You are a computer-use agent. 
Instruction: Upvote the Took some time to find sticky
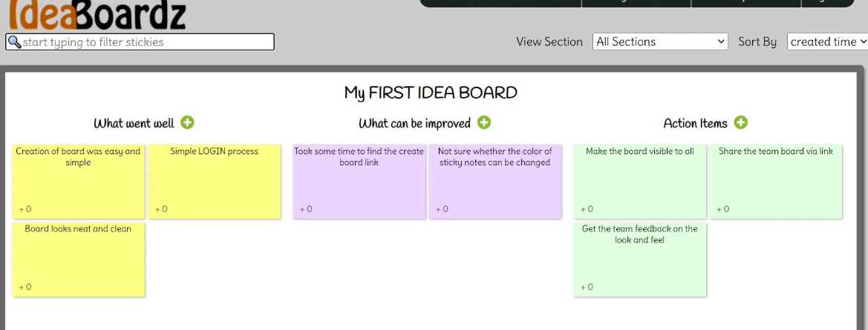306,209
